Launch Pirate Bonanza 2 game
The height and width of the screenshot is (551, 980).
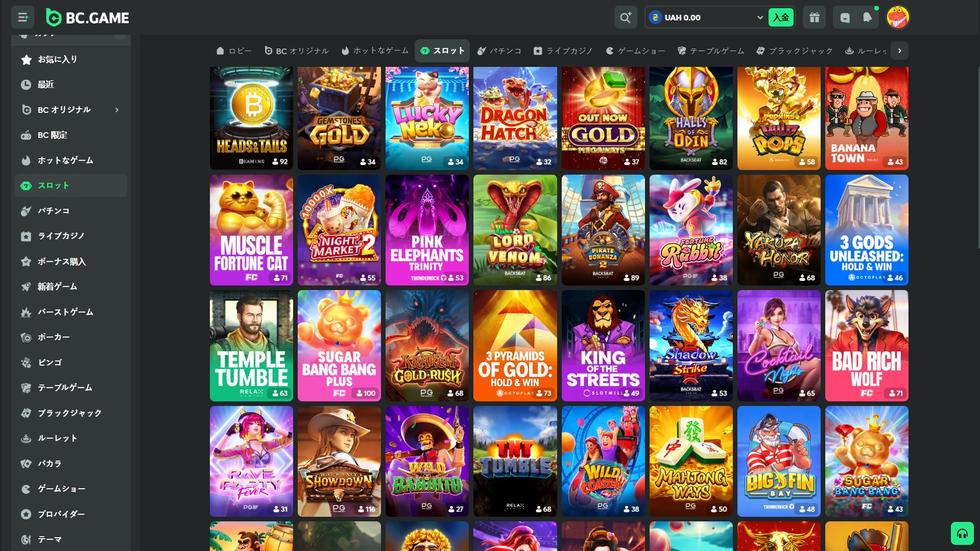tap(603, 230)
